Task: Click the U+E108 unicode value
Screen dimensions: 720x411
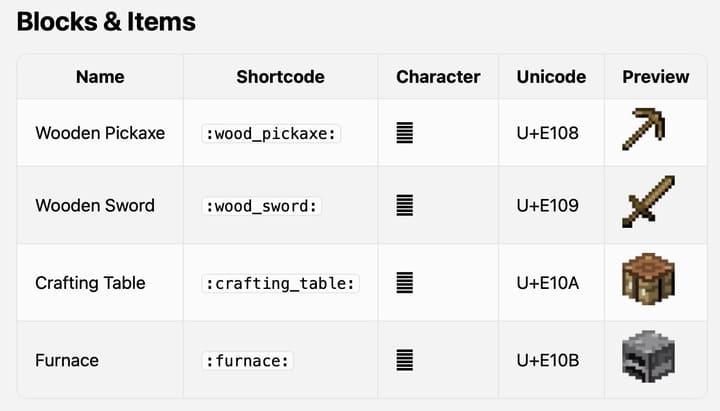Action: (x=547, y=133)
